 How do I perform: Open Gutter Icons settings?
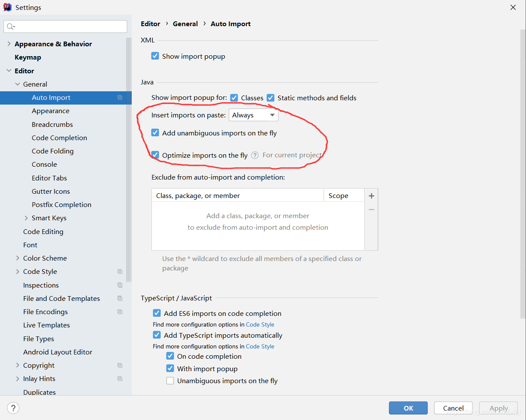click(x=51, y=191)
